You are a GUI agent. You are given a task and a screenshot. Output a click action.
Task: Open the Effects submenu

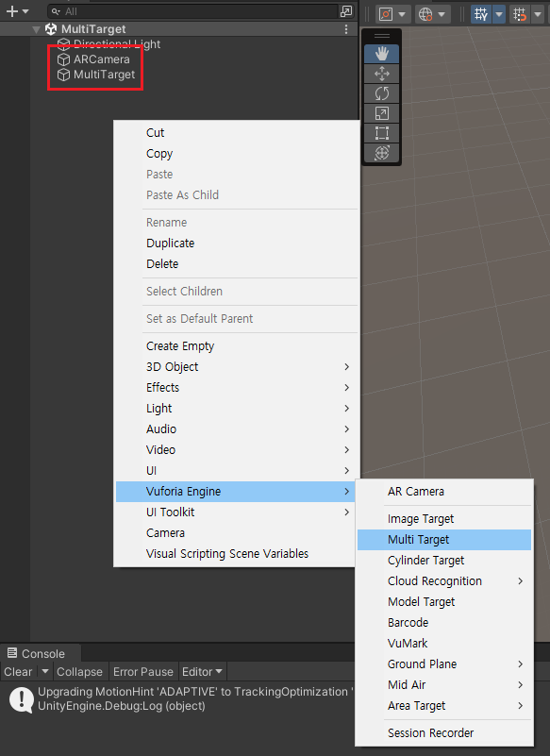pos(237,388)
